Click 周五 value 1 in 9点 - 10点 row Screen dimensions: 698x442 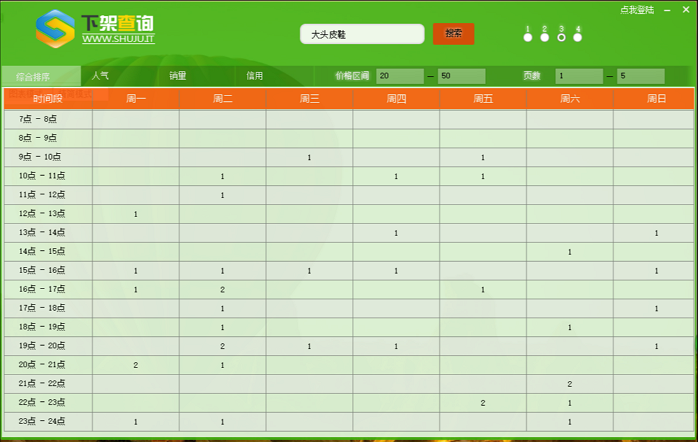pos(483,158)
